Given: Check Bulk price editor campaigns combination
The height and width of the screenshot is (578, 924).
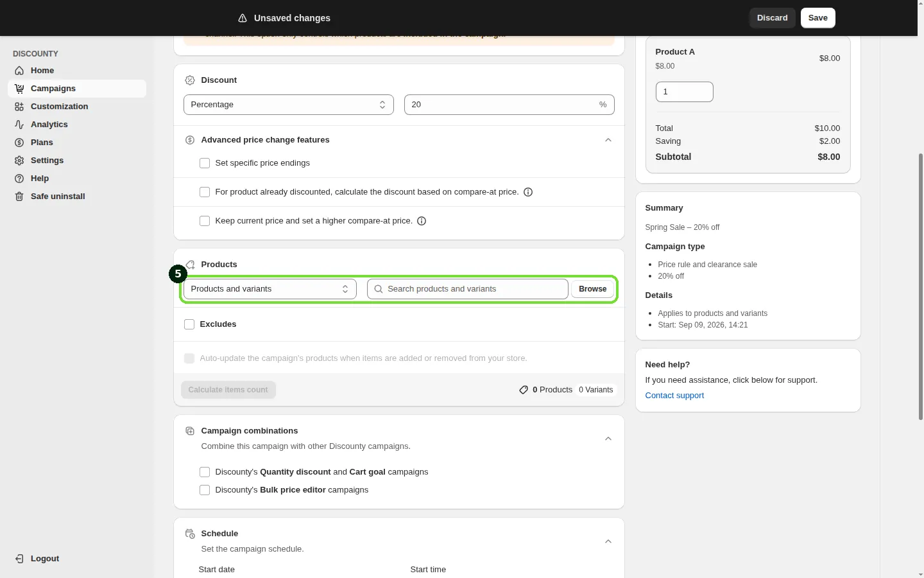Looking at the screenshot, I should click(x=205, y=490).
